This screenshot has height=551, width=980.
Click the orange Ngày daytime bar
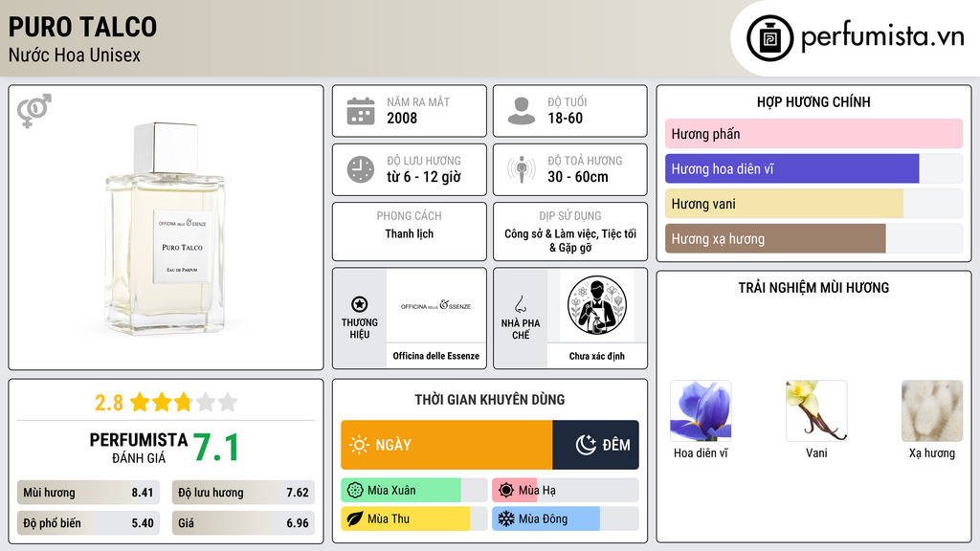446,445
